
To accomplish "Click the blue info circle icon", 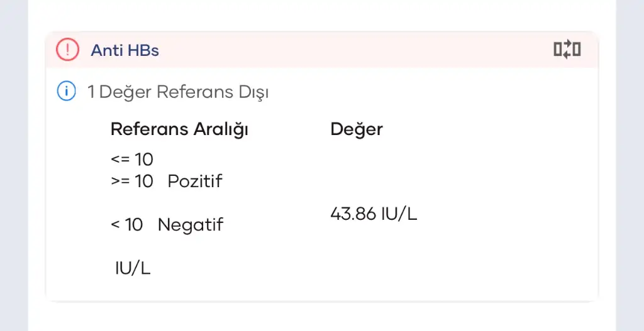I will 66,92.
